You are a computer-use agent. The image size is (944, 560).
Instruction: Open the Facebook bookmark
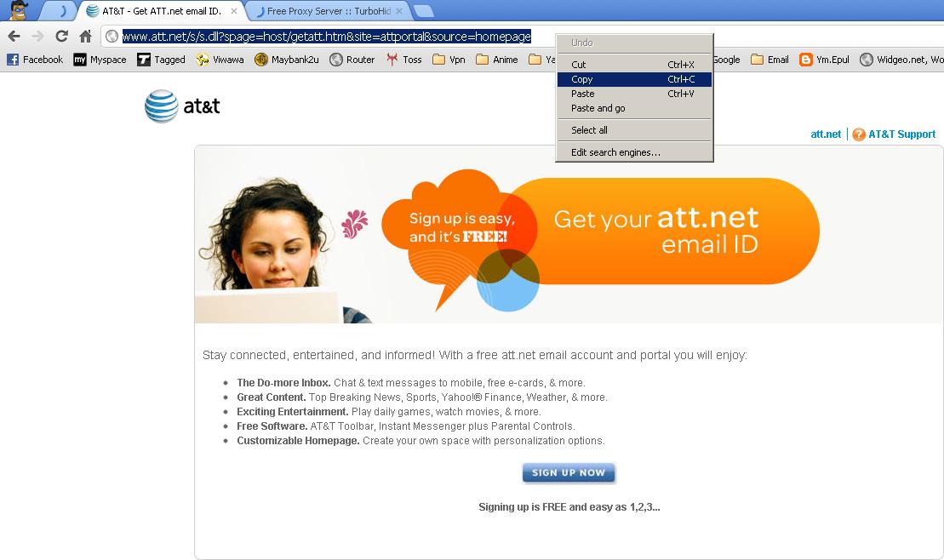tap(35, 60)
